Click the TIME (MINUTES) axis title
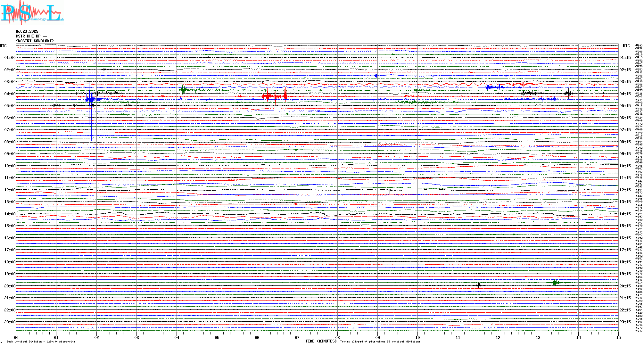 [x=321, y=341]
